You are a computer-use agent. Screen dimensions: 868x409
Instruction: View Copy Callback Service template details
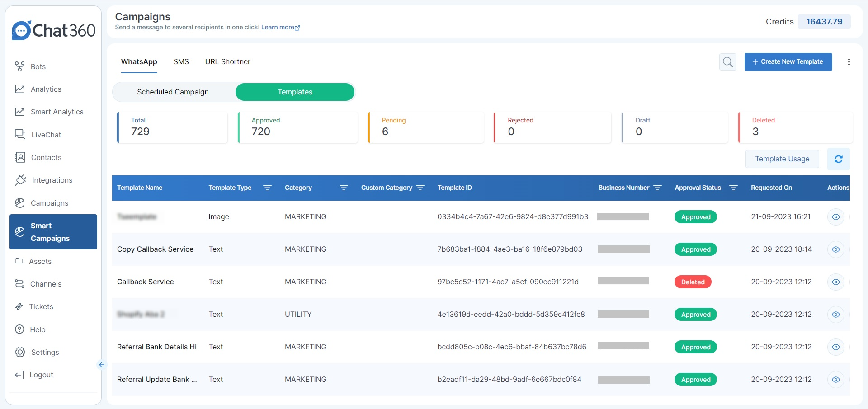click(836, 249)
